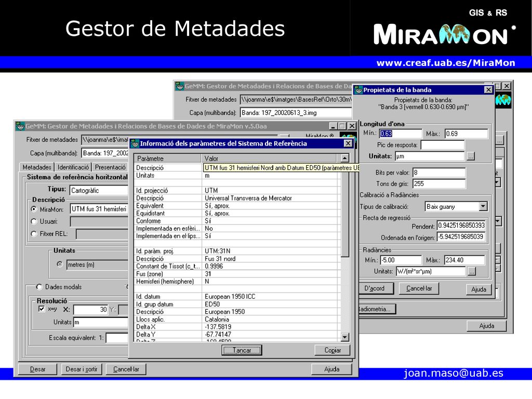Click the Escala equivalent field
The image size is (532, 399).
[x=117, y=338]
